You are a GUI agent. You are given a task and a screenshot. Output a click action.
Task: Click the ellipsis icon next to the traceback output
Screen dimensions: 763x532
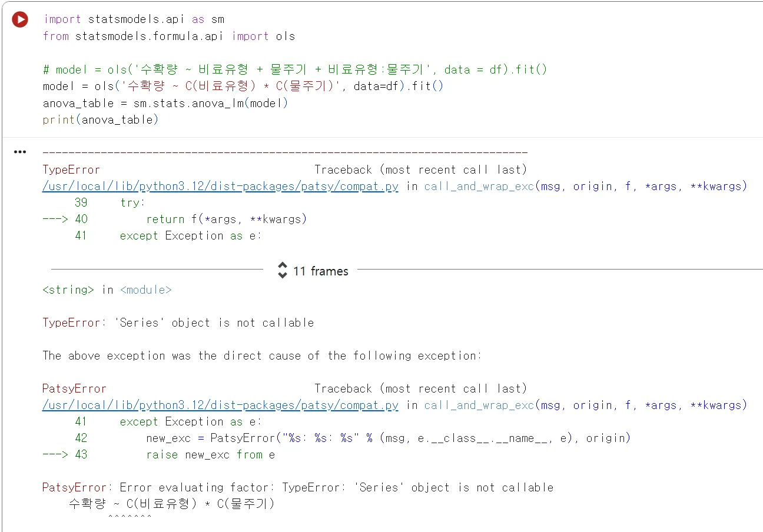19,151
